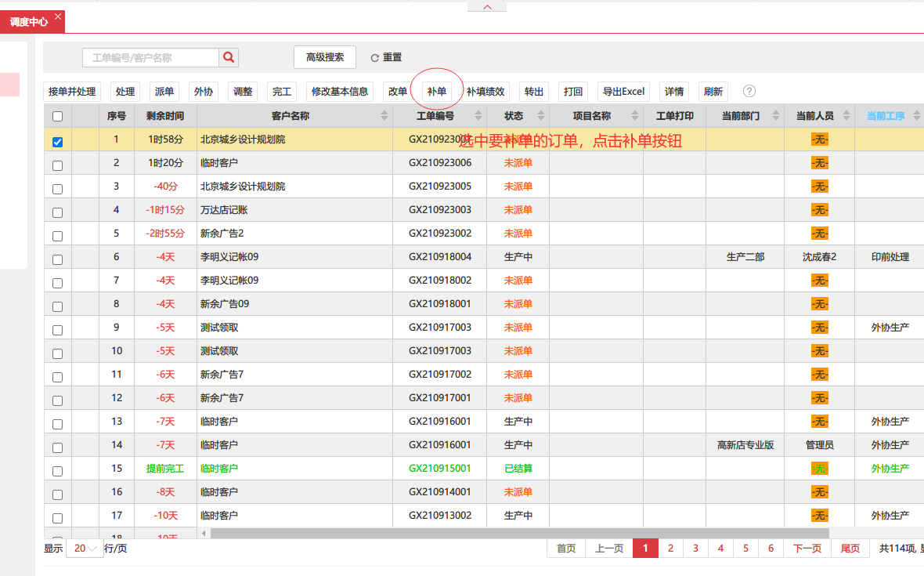924x576 pixels.
Task: Select the green GX210915001 order number
Action: [439, 468]
